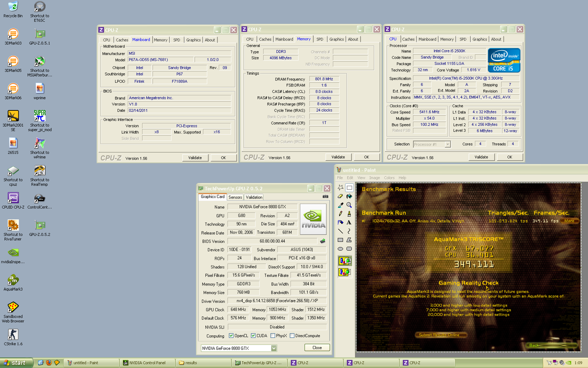Toggle the PhysX checkbox in GPU-Z
The height and width of the screenshot is (368, 588).
(273, 336)
